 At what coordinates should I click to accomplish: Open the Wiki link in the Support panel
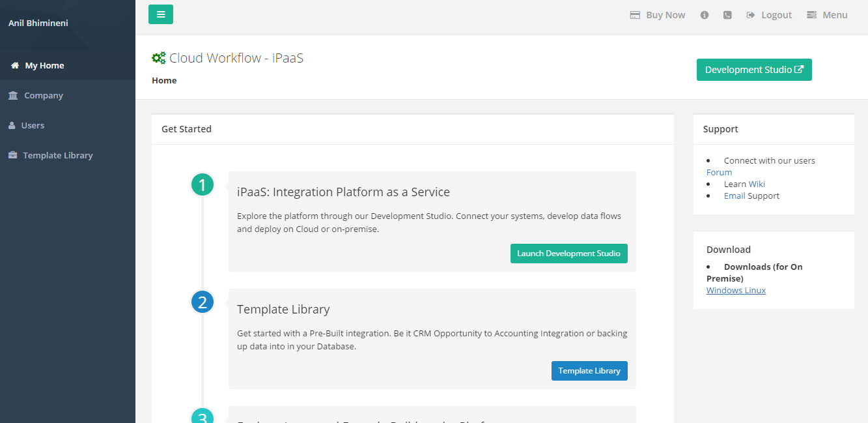(756, 184)
